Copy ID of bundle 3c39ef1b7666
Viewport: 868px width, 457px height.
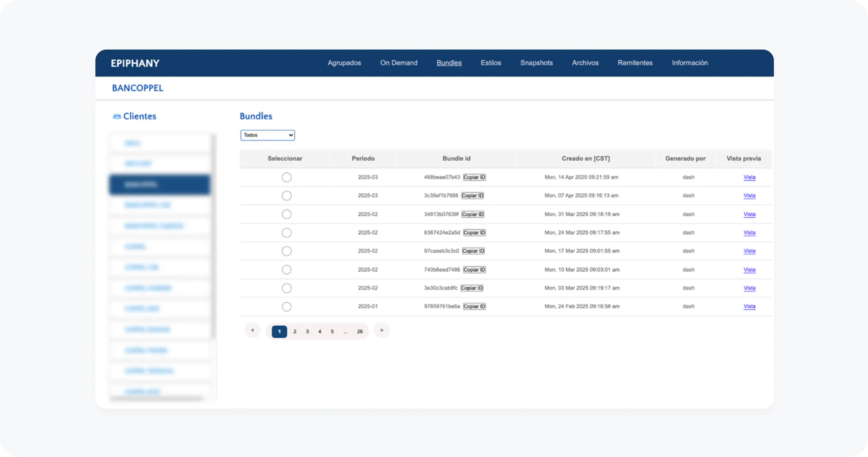click(473, 196)
